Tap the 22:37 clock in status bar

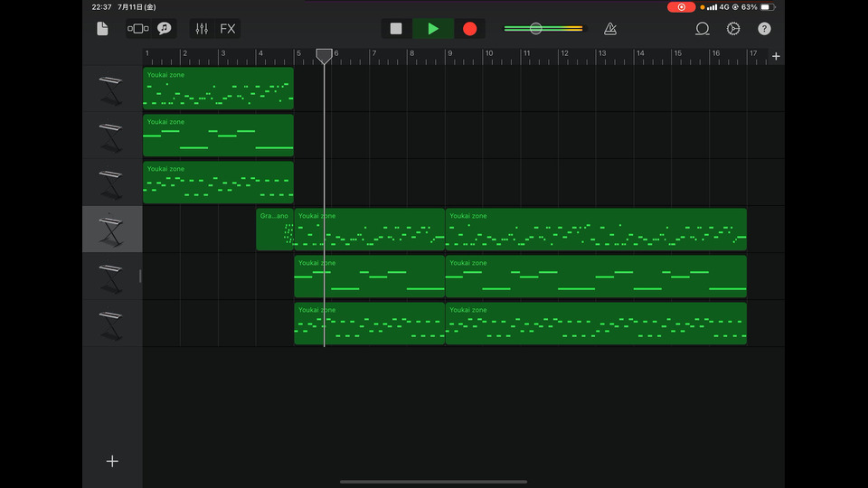102,7
